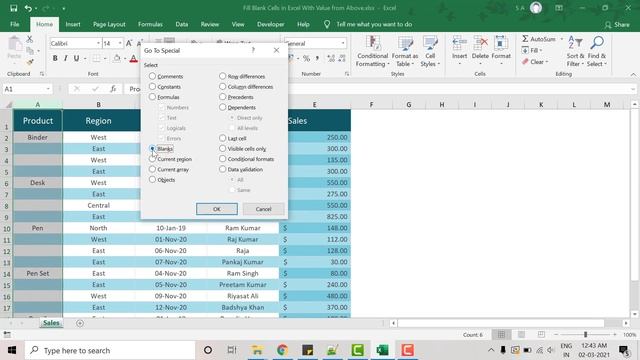
Task: Click Insert Function fx icon
Action: click(x=113, y=89)
